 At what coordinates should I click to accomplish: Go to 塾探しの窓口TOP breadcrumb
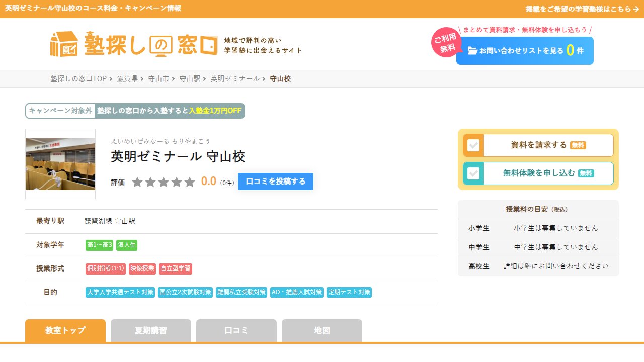coord(78,79)
